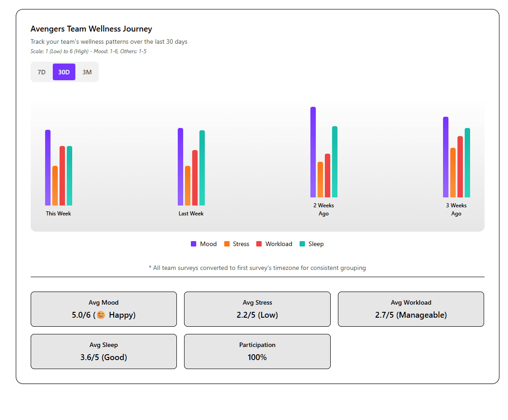Expand the Avg Workload card details
Image resolution: width=508 pixels, height=420 pixels.
pos(411,309)
